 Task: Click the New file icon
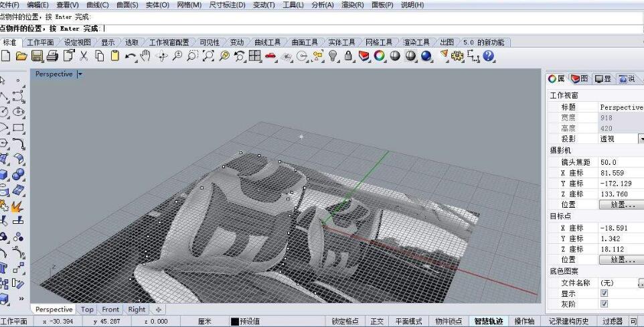click(x=5, y=56)
